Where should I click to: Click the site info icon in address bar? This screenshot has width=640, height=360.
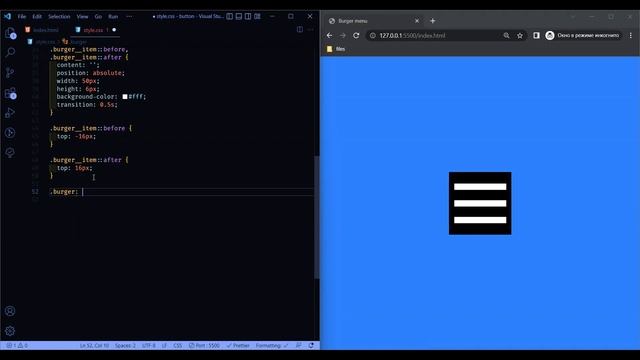tap(372, 36)
